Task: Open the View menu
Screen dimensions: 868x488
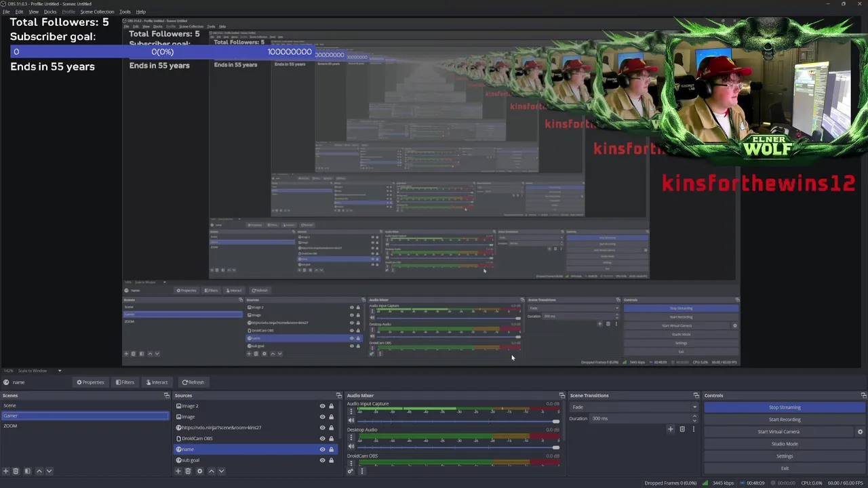Action: [33, 12]
